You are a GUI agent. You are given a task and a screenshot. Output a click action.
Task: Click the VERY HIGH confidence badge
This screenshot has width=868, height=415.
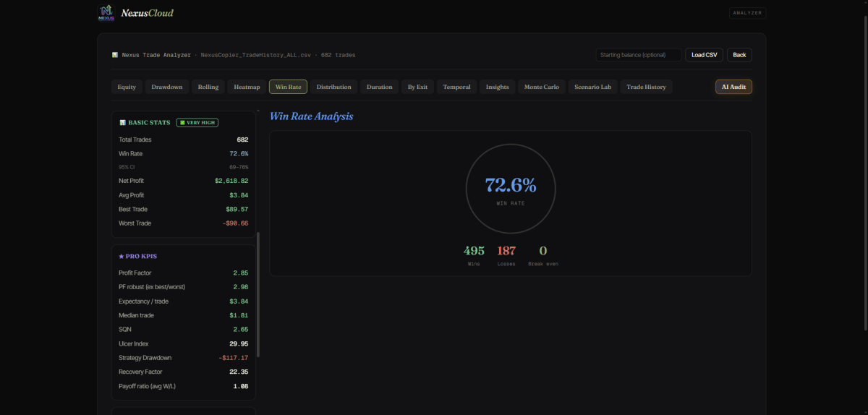[x=197, y=123]
